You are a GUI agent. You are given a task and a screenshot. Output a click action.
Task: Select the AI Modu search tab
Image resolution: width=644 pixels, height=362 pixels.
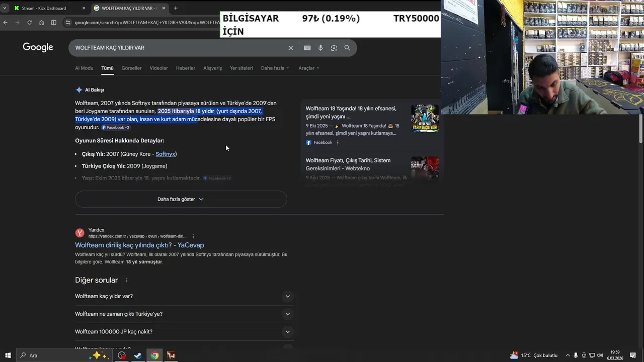84,68
